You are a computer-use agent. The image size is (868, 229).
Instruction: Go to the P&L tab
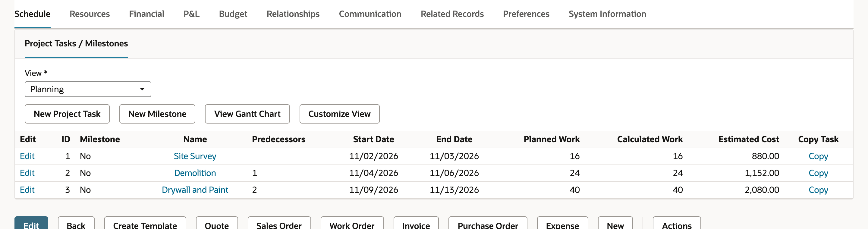tap(191, 14)
